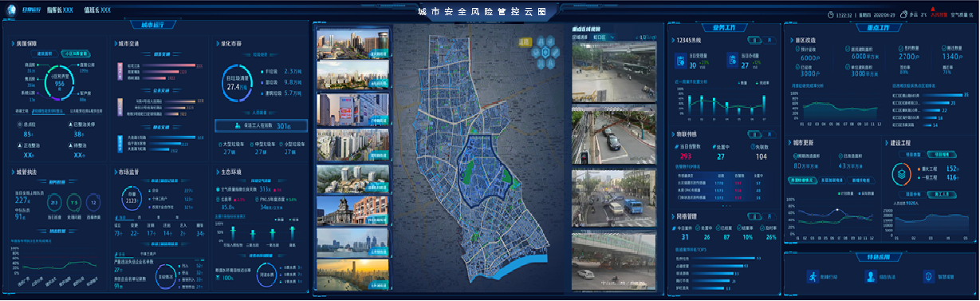Open the 虹口区 district dropdown above camera feeds

pos(604,37)
